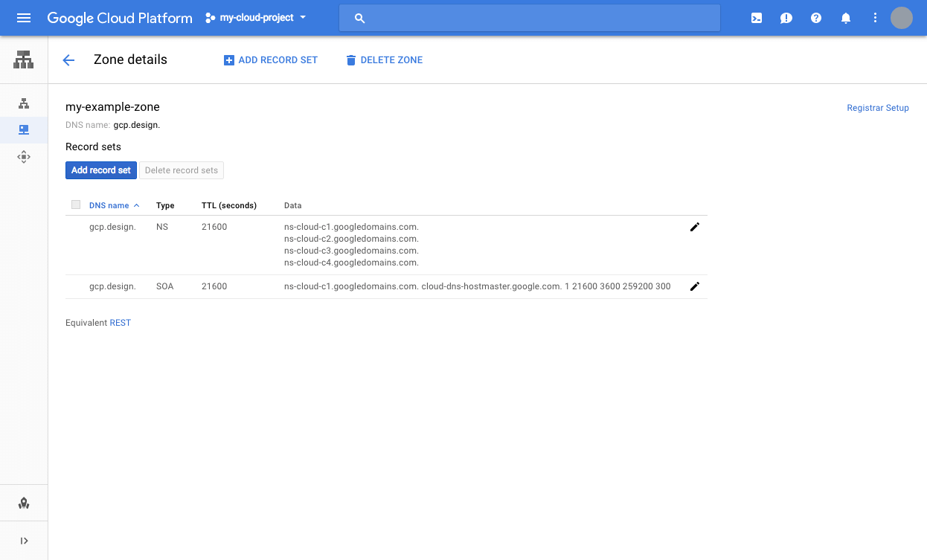The image size is (927, 560).
Task: Focus the top search field
Action: coord(530,18)
